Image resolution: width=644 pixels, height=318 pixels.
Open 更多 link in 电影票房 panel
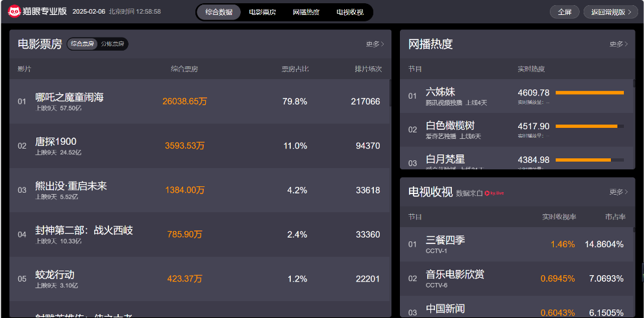tap(375, 44)
